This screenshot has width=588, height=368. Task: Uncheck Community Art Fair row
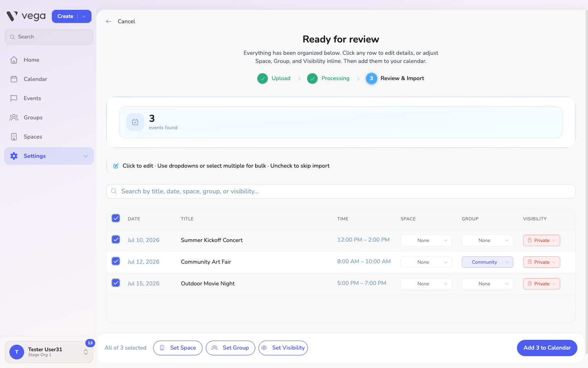[116, 261]
